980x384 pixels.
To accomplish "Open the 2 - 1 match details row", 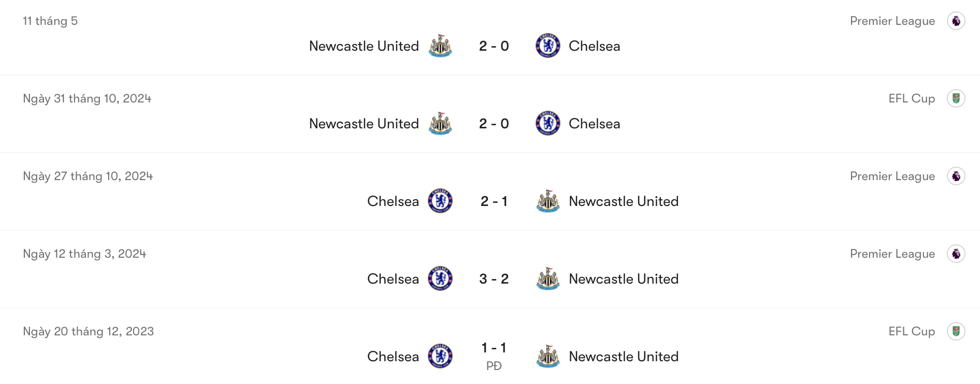I will point(494,201).
